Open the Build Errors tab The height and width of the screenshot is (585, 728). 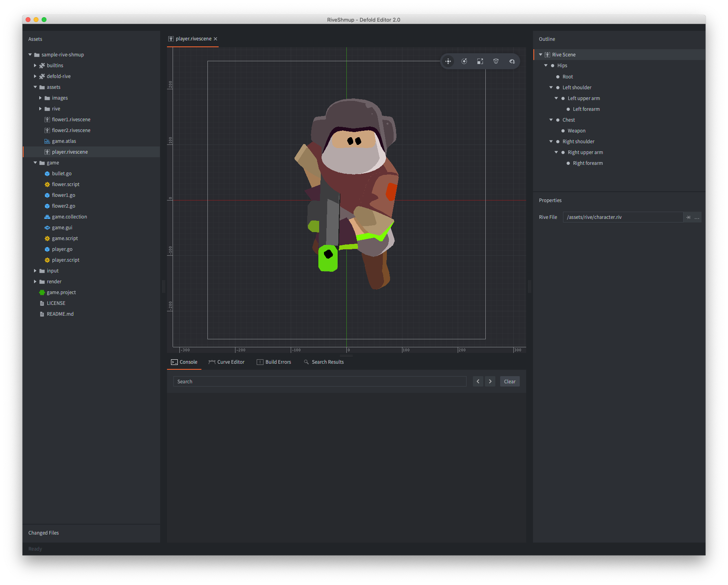click(x=274, y=362)
